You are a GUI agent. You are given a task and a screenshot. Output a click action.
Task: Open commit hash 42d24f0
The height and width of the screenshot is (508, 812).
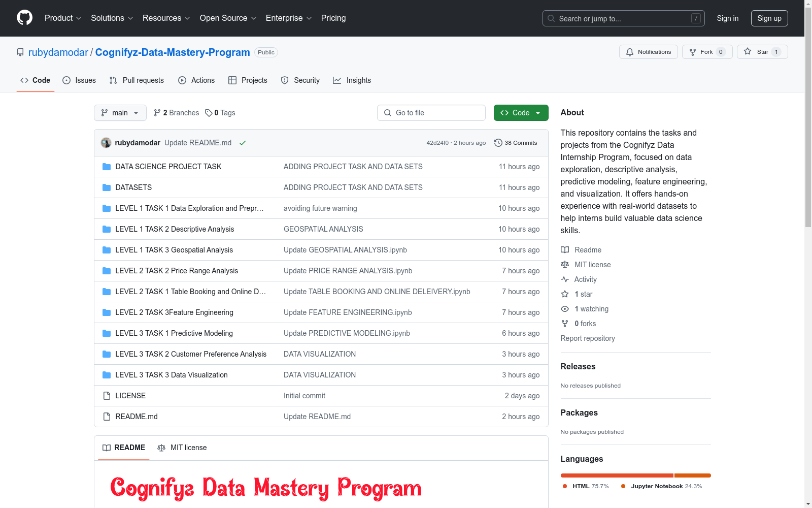(437, 143)
